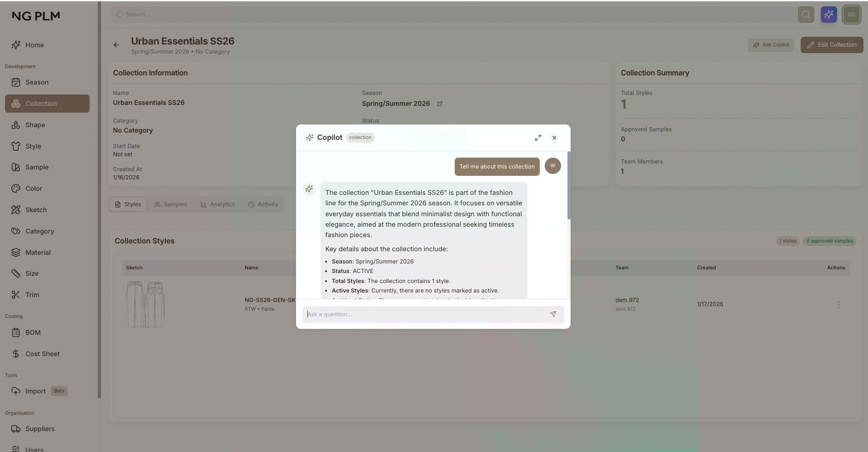Click the Created column header
868x452 pixels.
tap(706, 268)
